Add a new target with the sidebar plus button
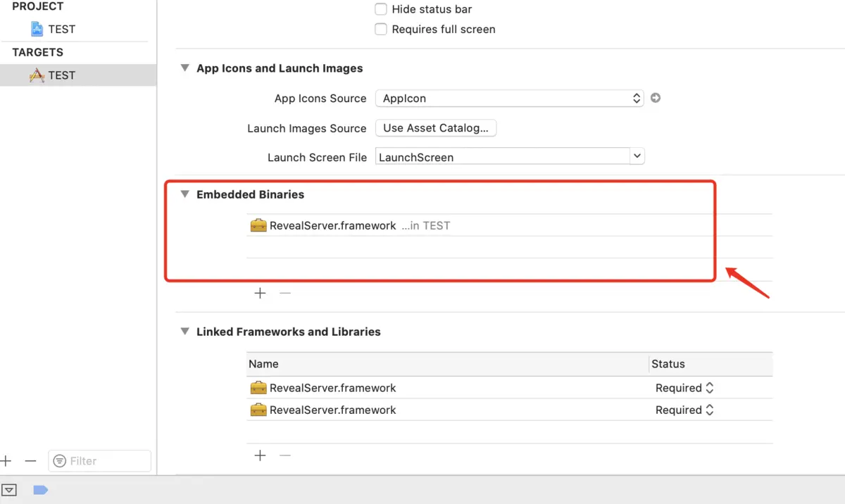The width and height of the screenshot is (845, 504). [6, 461]
